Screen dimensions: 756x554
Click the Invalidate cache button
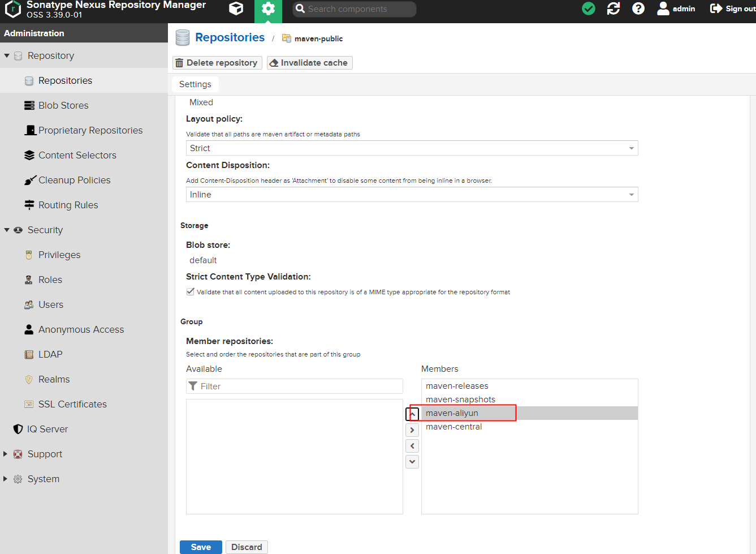click(x=310, y=63)
